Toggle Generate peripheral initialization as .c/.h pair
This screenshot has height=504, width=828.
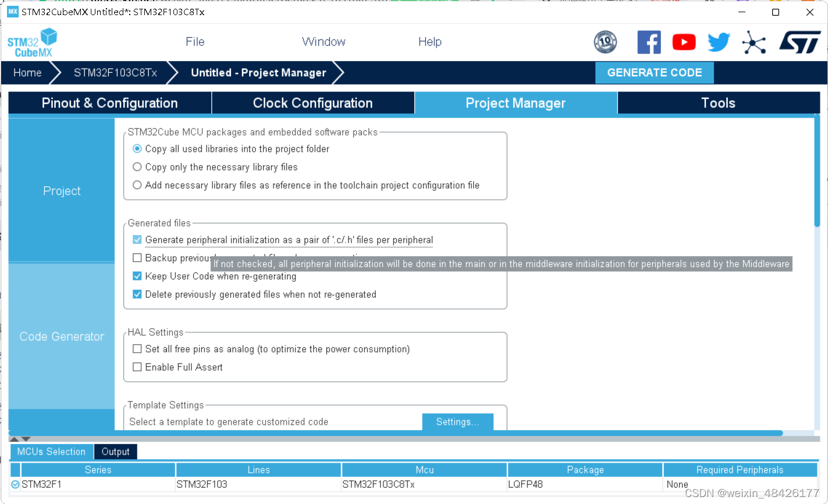tap(137, 240)
